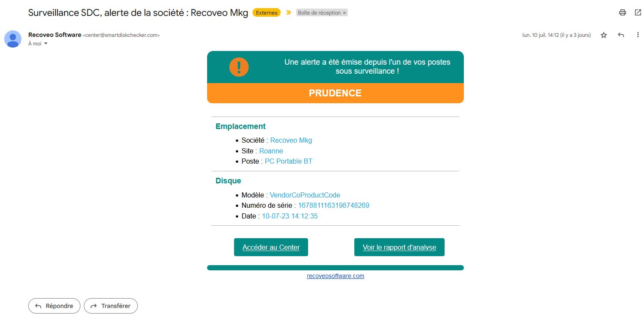Click the reply arrow icon near the date
The width and height of the screenshot is (644, 320).
click(621, 35)
